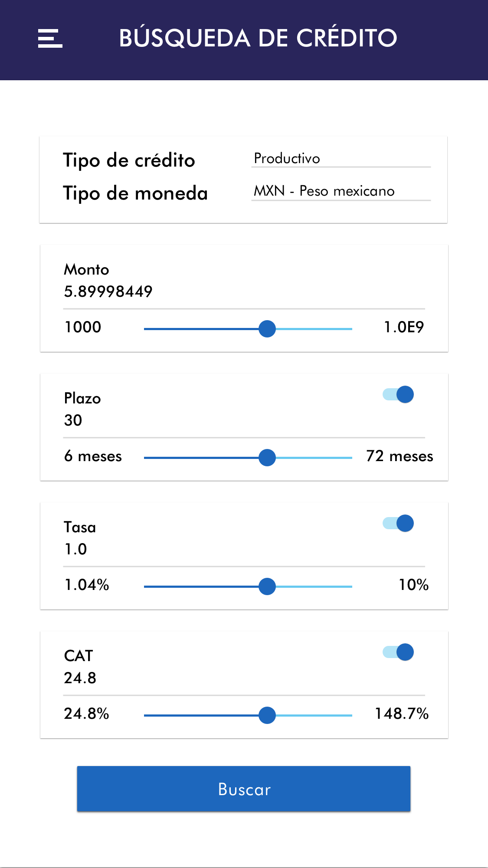Click the CAT value field showing 24.8
The image size is (488, 868).
click(80, 678)
